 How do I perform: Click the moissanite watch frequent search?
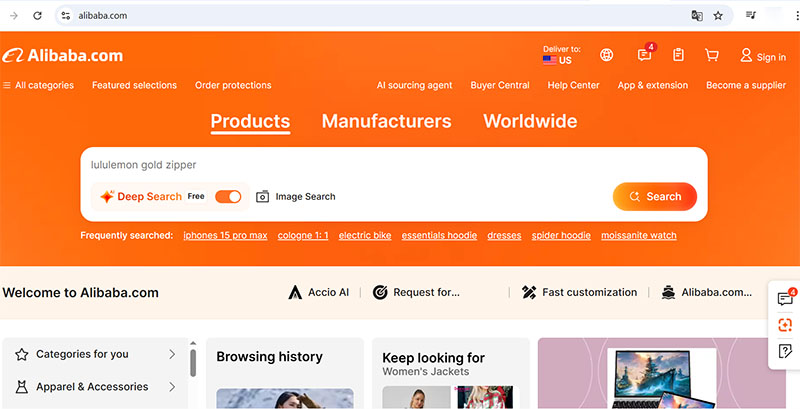639,236
